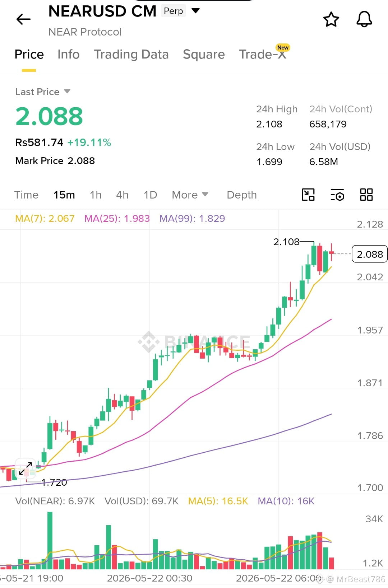Screen dimensions: 388x588
Task: Open the More intervals dropdown
Action: pos(190,195)
